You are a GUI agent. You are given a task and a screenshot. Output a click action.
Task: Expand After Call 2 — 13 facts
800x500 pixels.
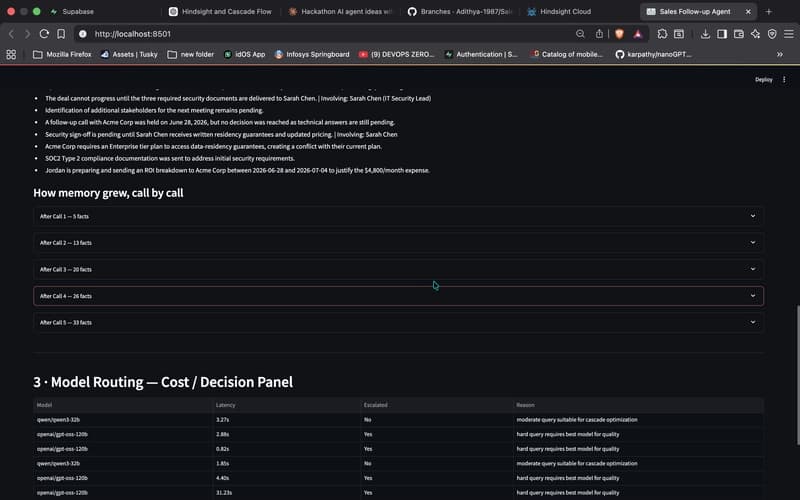pos(398,243)
